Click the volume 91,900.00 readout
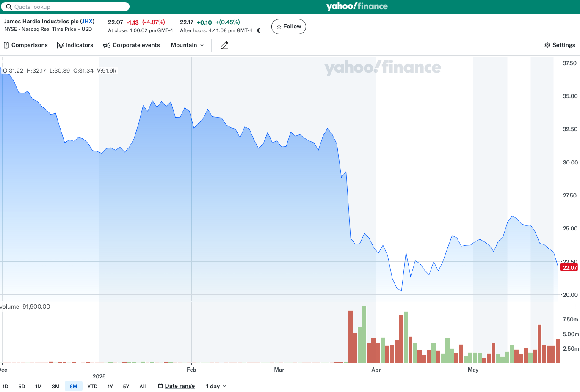The width and height of the screenshot is (580, 392). (x=25, y=307)
